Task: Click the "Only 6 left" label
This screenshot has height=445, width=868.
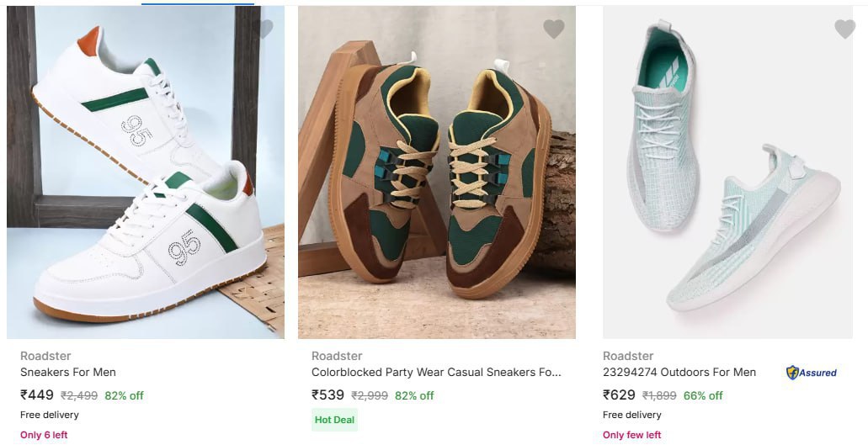Action: click(x=44, y=435)
